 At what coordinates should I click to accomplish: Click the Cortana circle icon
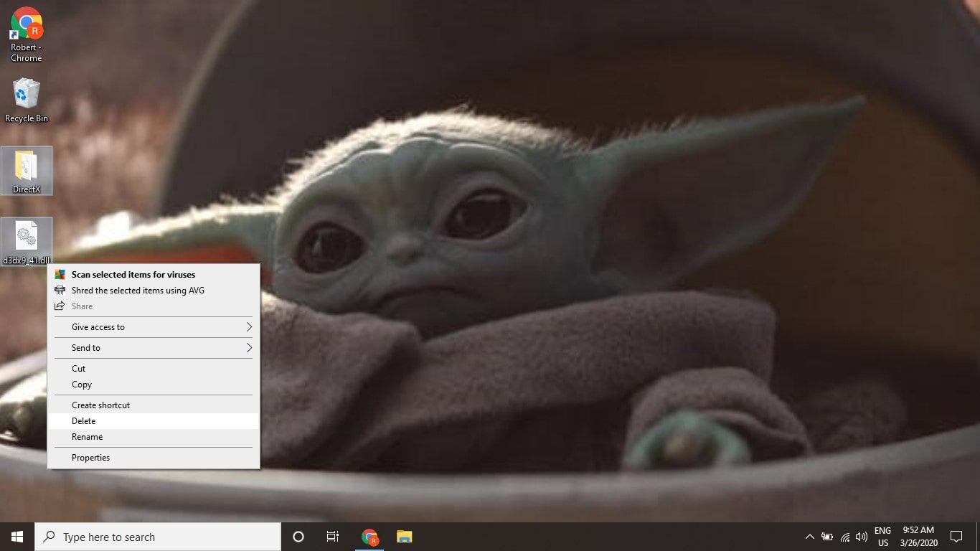click(298, 537)
